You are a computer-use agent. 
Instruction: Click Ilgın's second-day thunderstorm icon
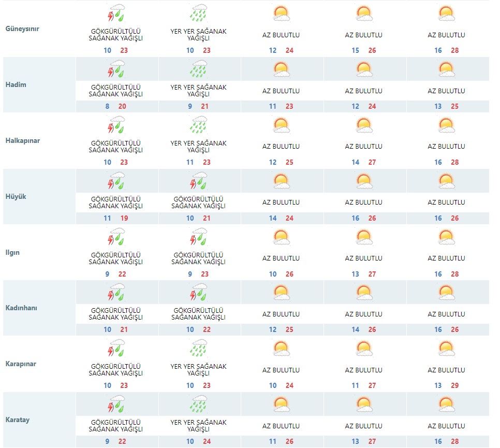tap(198, 237)
